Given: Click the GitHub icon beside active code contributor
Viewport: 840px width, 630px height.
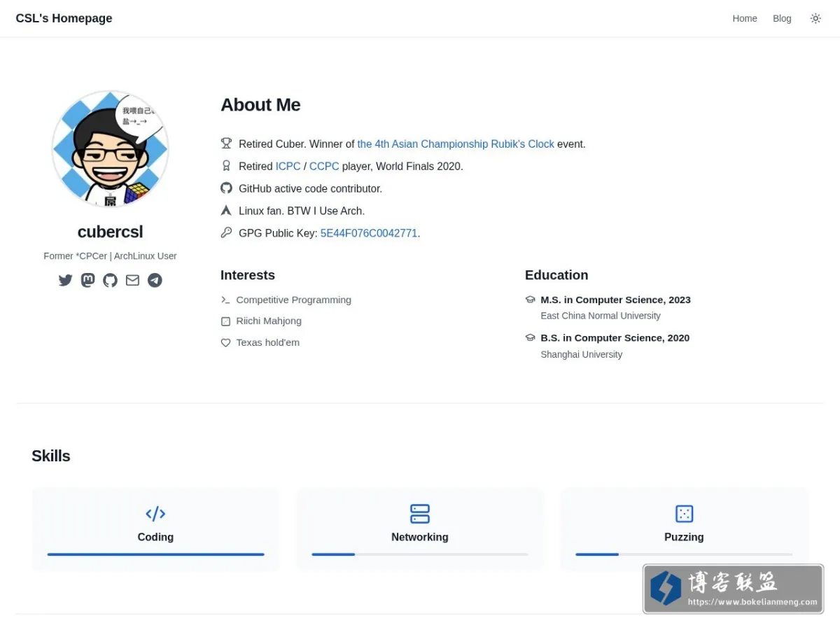Looking at the screenshot, I should click(x=226, y=188).
